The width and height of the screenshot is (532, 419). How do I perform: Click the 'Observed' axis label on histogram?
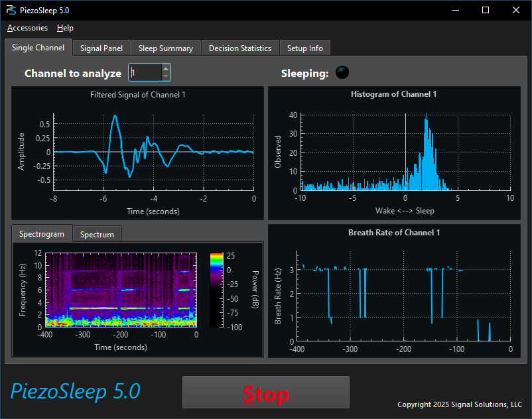[277, 152]
